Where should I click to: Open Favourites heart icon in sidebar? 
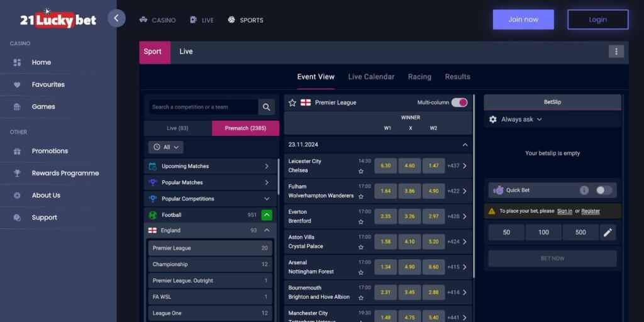[x=17, y=85]
